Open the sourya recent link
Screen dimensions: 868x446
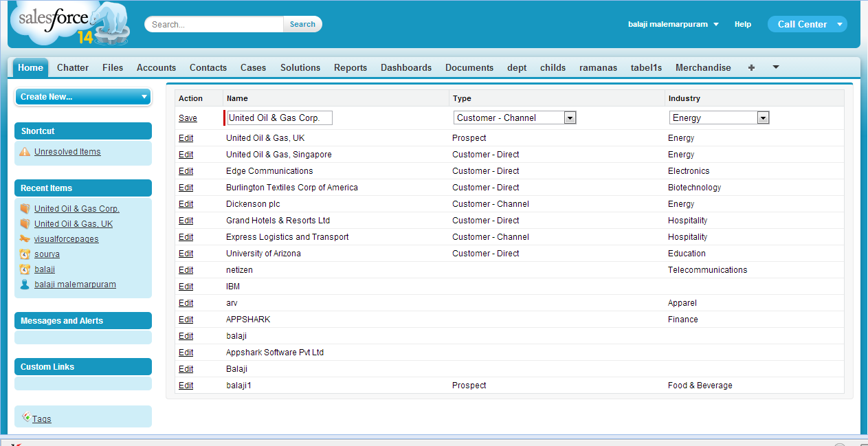click(47, 254)
